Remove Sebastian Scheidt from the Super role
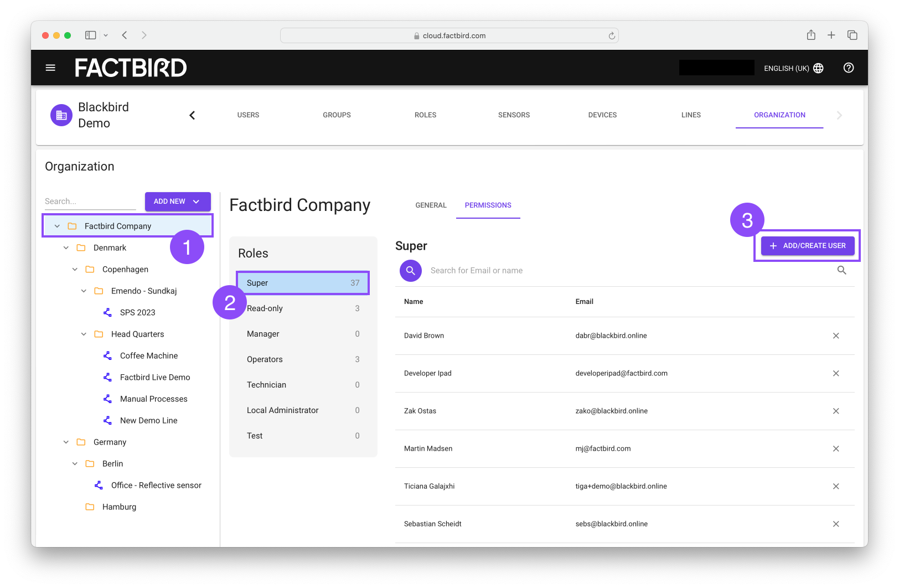 [x=836, y=524]
